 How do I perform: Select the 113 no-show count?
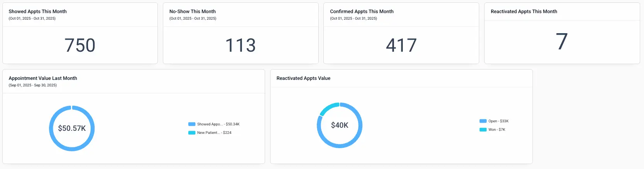point(240,45)
